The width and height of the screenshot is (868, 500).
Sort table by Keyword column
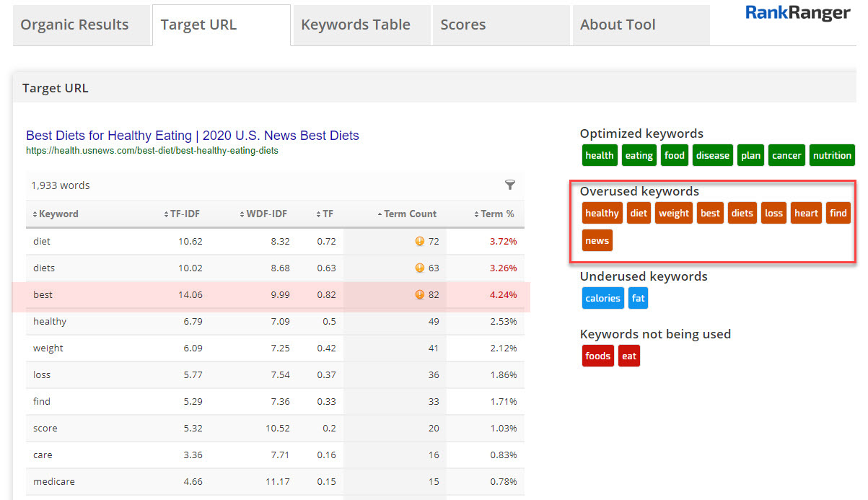point(56,214)
